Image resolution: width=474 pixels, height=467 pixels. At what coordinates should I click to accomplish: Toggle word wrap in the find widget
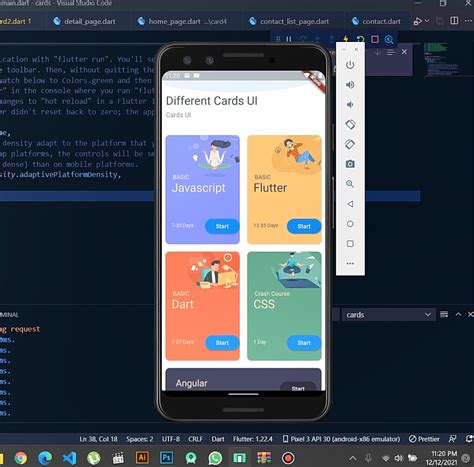click(391, 52)
